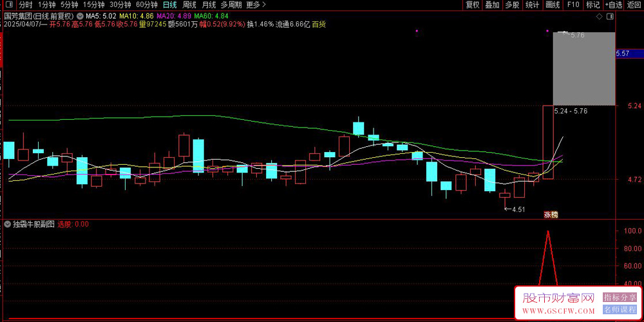This screenshot has height=322, width=644.
Task: Open the 多股 multi-stock view
Action: (x=512, y=5)
